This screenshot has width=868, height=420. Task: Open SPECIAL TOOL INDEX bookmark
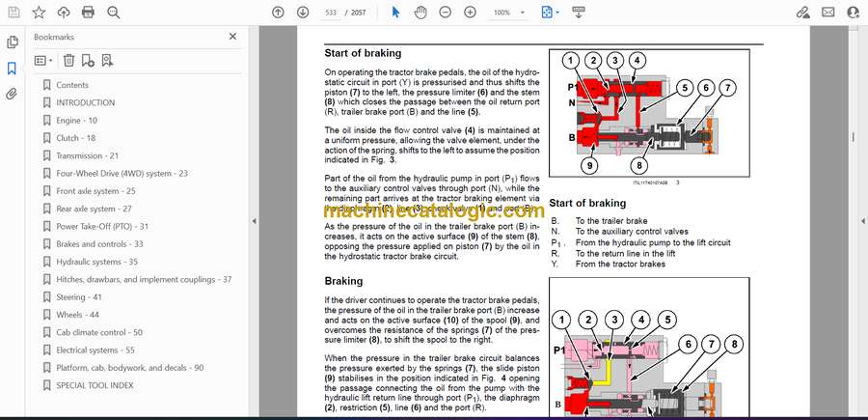coord(95,385)
